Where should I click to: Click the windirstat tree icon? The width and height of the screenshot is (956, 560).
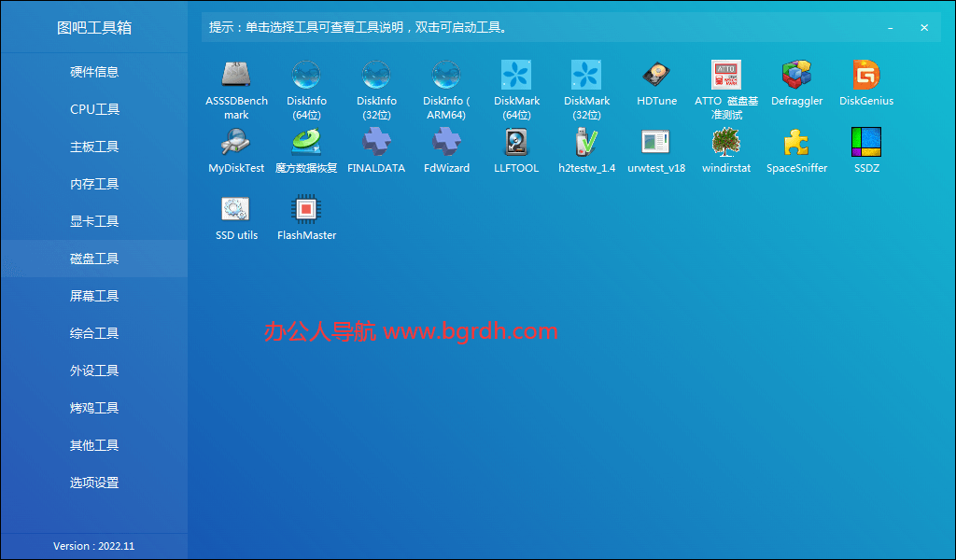(726, 141)
